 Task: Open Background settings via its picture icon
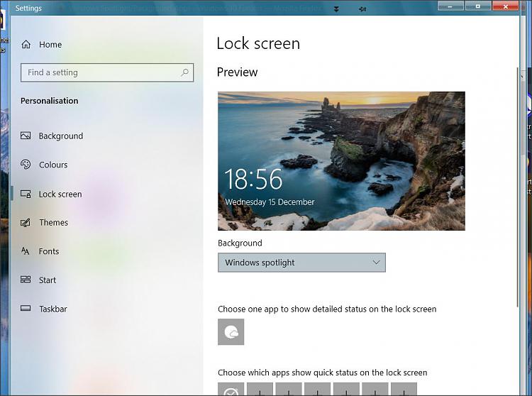point(26,136)
